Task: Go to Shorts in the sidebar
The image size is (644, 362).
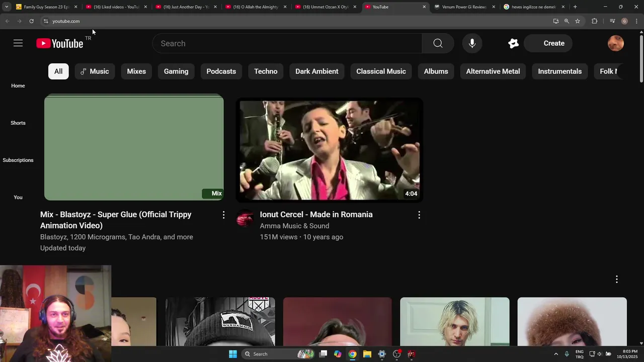Action: click(x=18, y=123)
